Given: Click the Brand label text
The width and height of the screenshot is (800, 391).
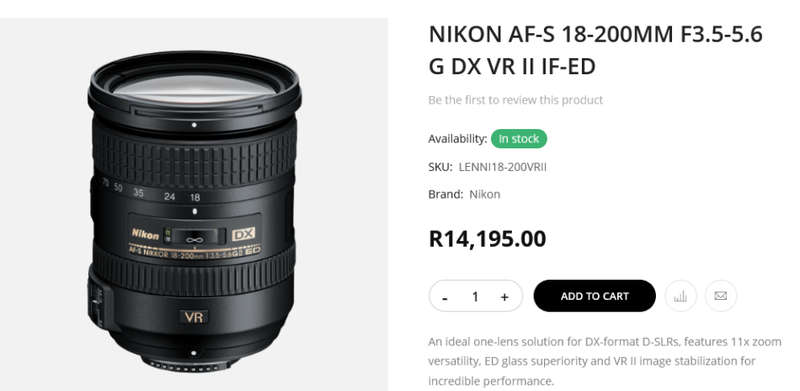Looking at the screenshot, I should 446,194.
